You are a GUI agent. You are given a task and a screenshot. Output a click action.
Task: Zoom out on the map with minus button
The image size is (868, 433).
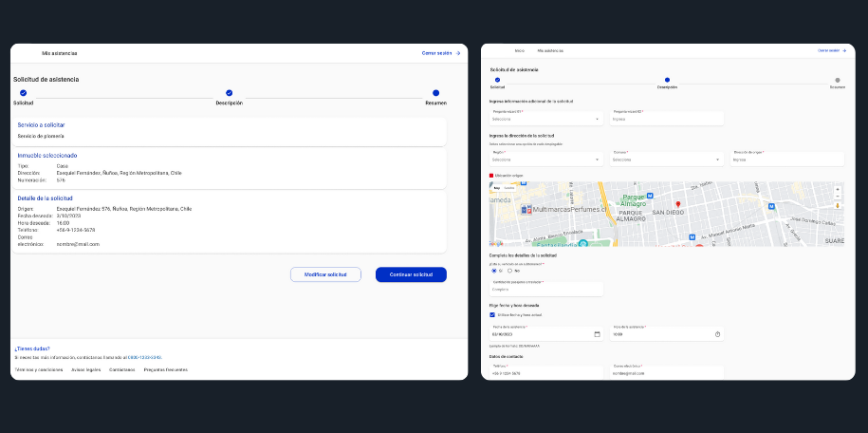click(838, 196)
